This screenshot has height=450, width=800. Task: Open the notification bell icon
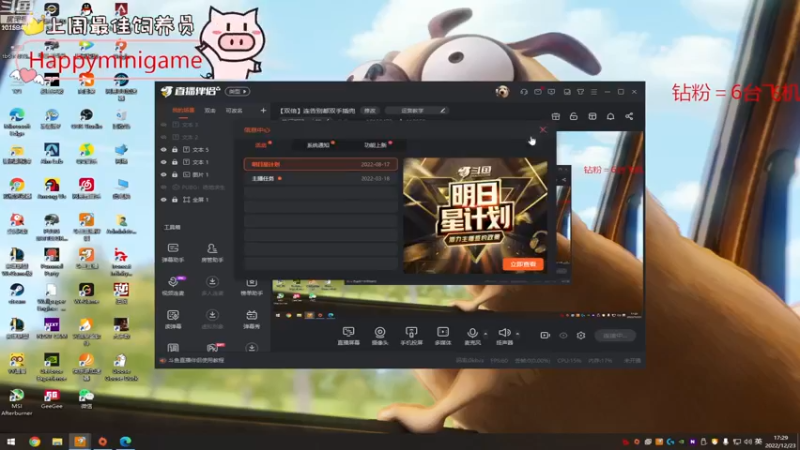(x=610, y=116)
